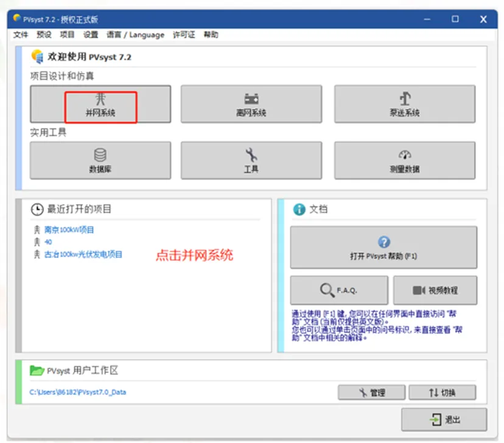This screenshot has height=443, width=504.
Task: Click the info icon beside 文档
Action: 299,209
